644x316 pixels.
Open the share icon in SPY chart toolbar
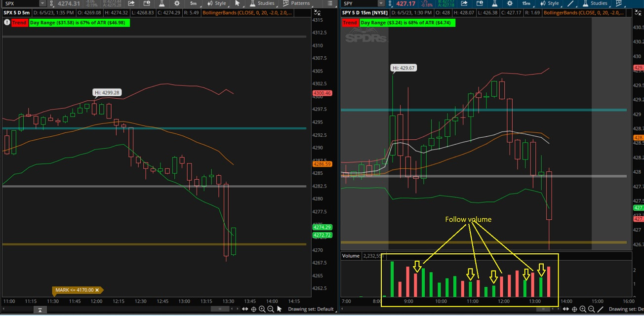click(x=465, y=3)
